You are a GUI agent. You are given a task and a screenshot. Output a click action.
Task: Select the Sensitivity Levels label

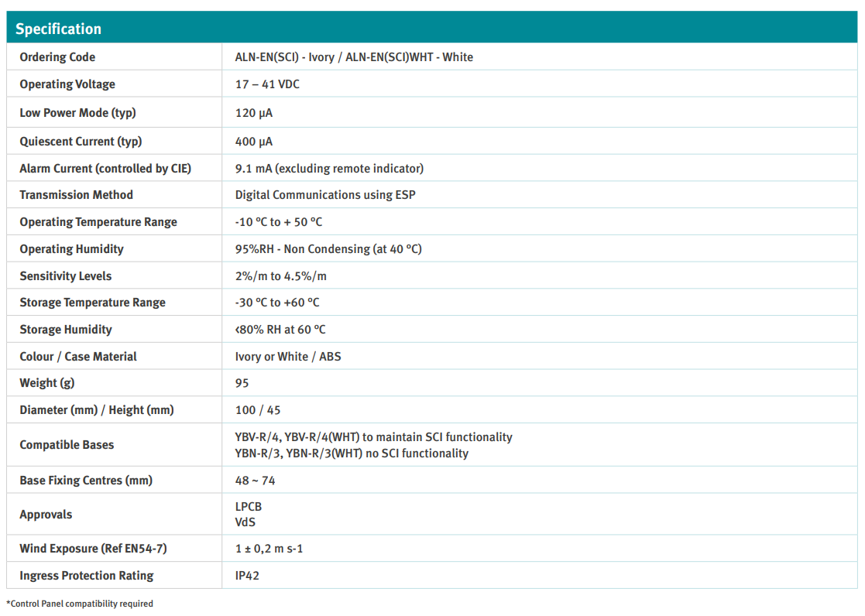tap(66, 276)
